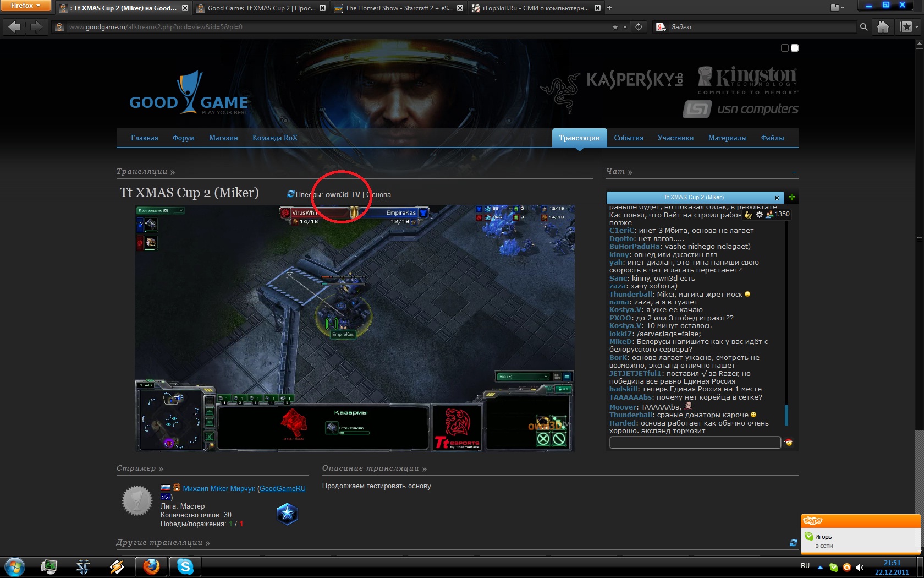Click the chat message input field
The image size is (924, 578).
tap(695, 443)
